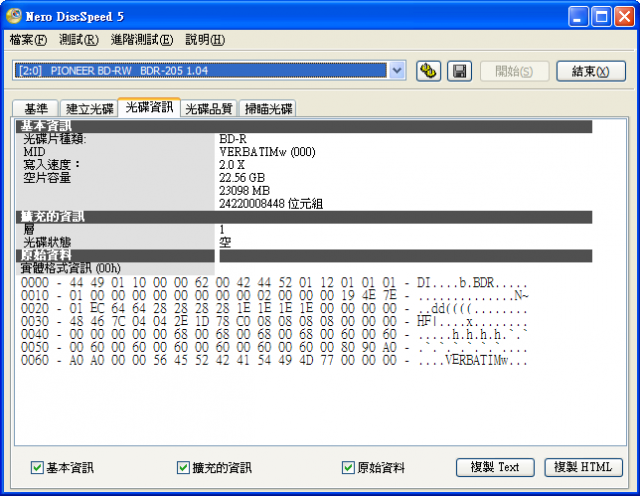Click the 22.56 GB capacity value
Viewport: 640px width, 496px height.
(x=242, y=178)
